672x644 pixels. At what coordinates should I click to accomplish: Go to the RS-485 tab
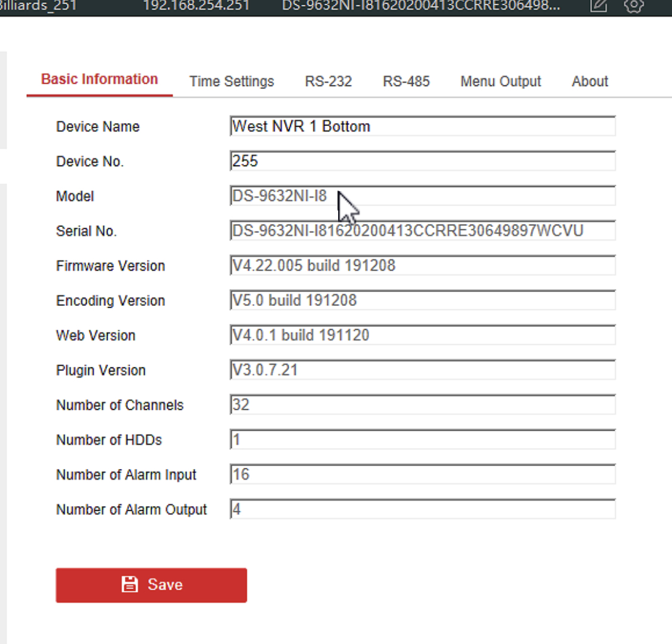click(406, 81)
